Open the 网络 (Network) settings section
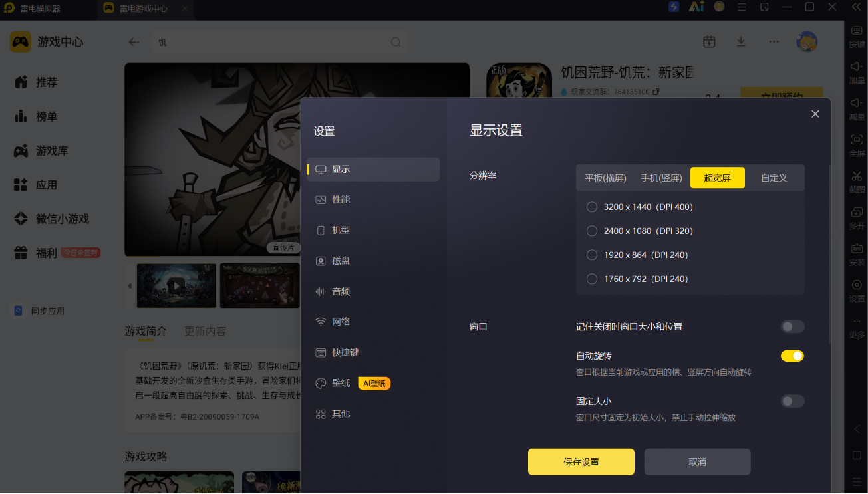 [373, 322]
